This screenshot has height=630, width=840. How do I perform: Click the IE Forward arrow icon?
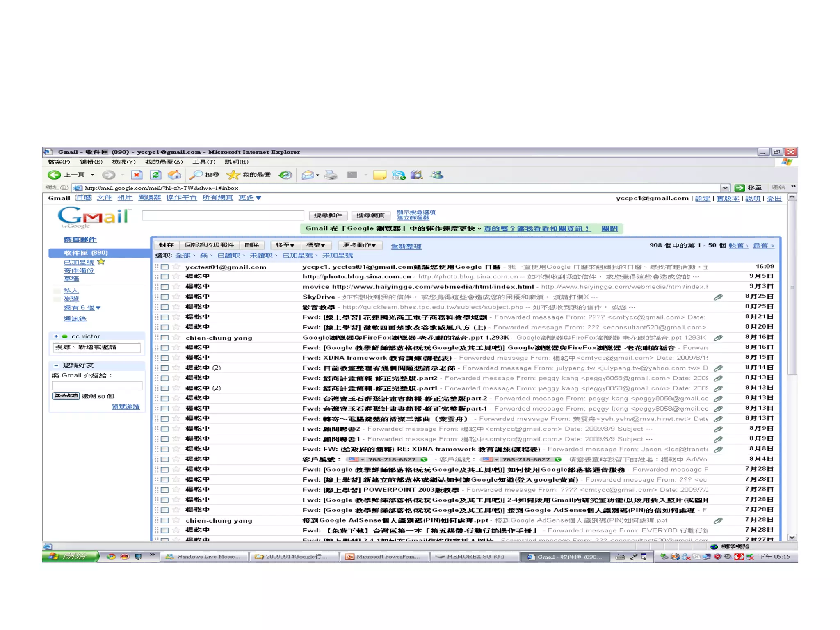pos(109,175)
